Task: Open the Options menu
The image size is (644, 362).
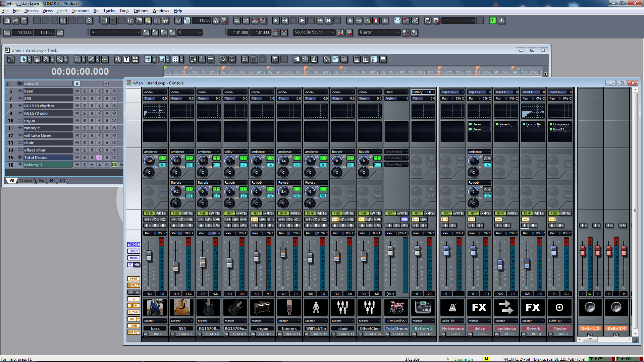Action: (141, 11)
